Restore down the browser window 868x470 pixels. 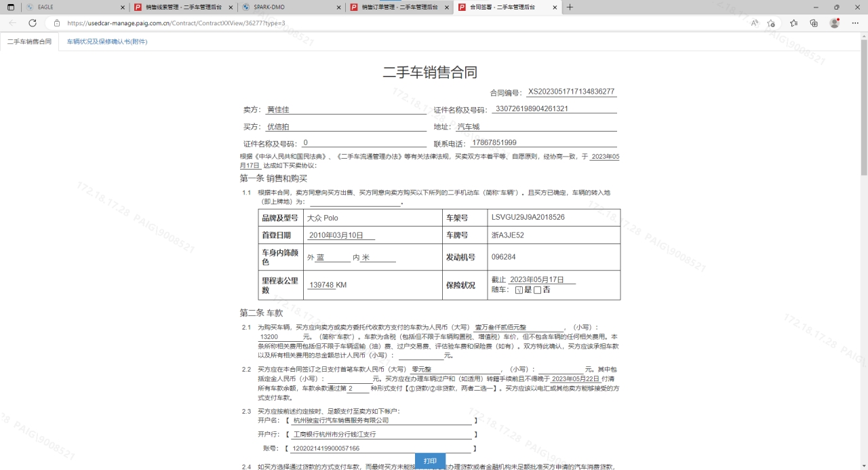[836, 7]
